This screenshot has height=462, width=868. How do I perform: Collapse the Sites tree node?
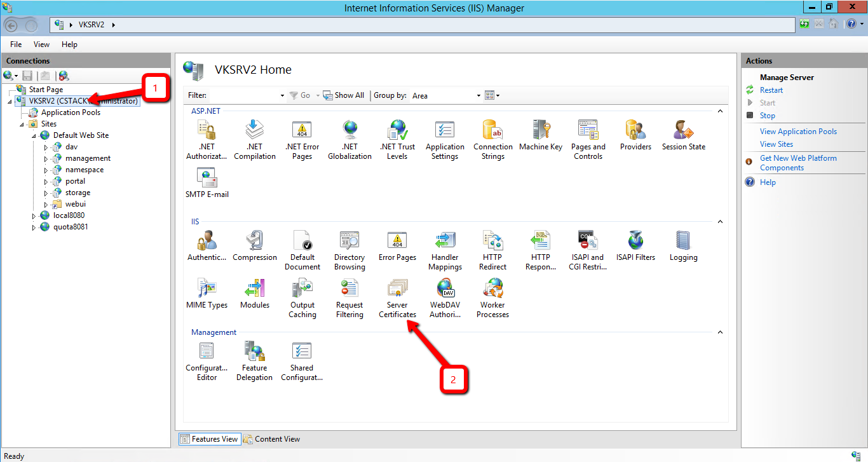coord(22,124)
